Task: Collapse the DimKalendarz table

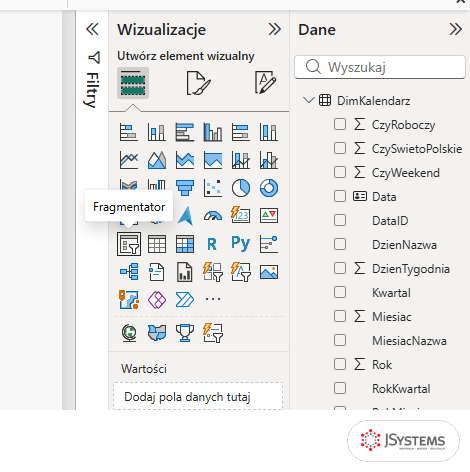Action: tap(309, 100)
